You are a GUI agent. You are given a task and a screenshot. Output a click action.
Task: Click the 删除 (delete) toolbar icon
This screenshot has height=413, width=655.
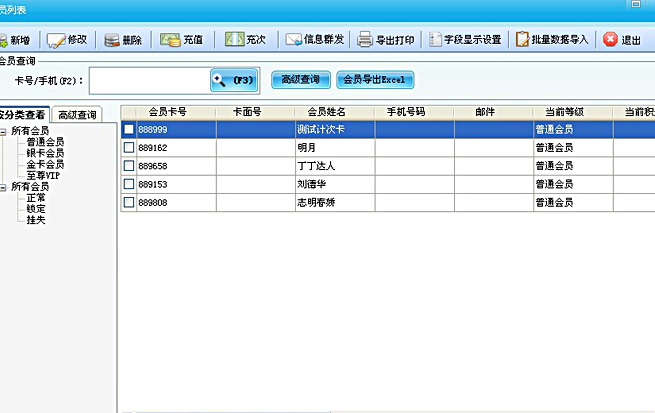[108, 40]
